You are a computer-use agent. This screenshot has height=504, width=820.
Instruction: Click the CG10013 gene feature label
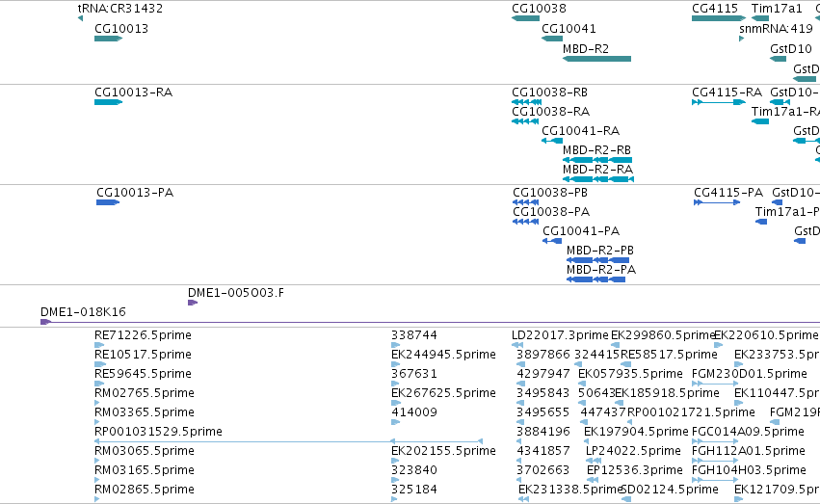pos(121,29)
